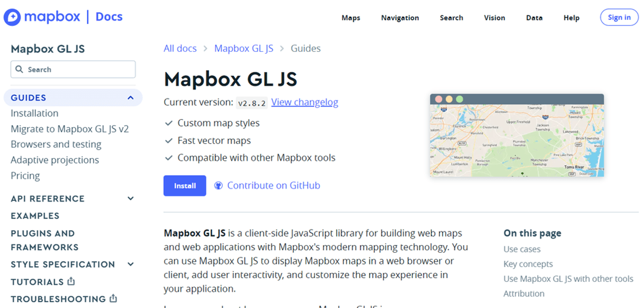This screenshot has width=644, height=308.
Task: Open the View changelog link
Action: click(x=305, y=102)
